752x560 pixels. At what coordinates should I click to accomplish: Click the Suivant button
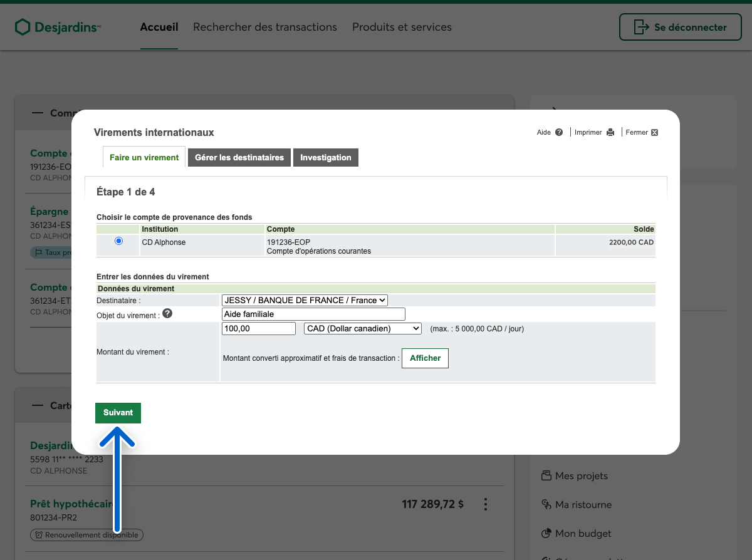click(118, 413)
